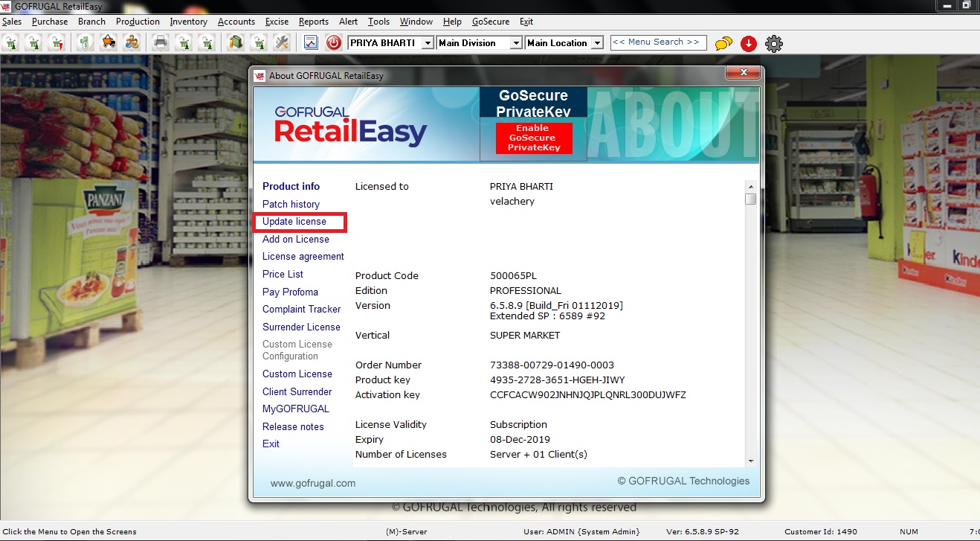
Task: Click the Surrender License link
Action: (x=301, y=327)
